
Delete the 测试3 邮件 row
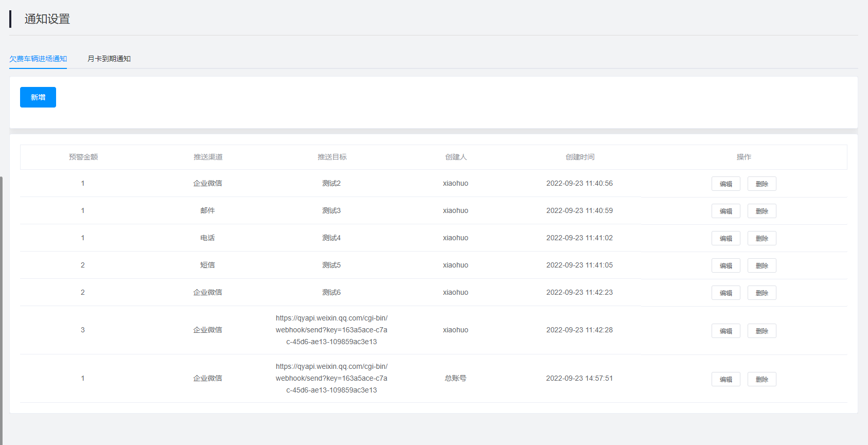pyautogui.click(x=761, y=211)
